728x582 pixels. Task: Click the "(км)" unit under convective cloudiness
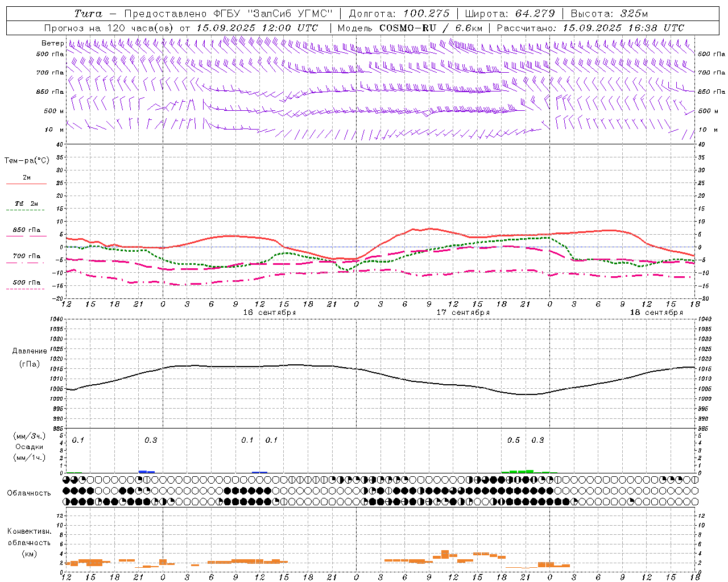[29, 554]
